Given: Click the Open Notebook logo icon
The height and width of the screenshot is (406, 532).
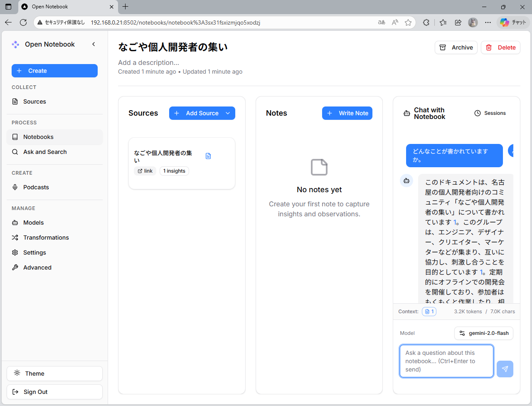Looking at the screenshot, I should coord(15,45).
